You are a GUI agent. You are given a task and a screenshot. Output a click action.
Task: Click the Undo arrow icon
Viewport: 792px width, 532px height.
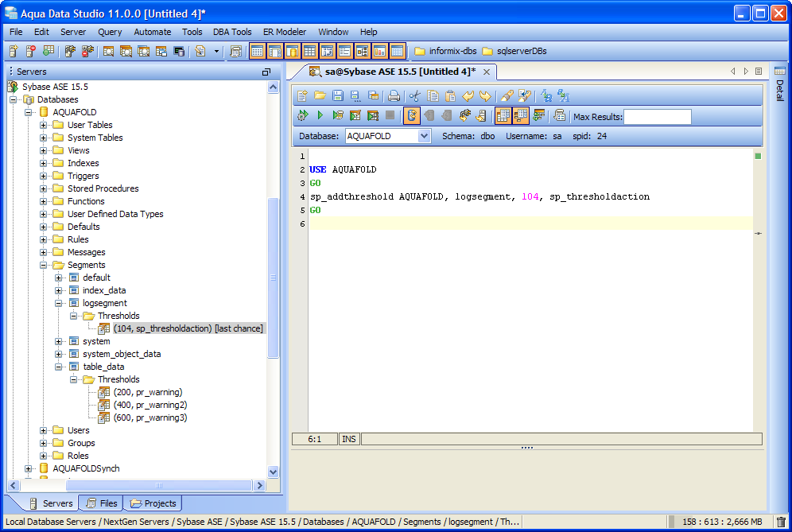click(468, 95)
